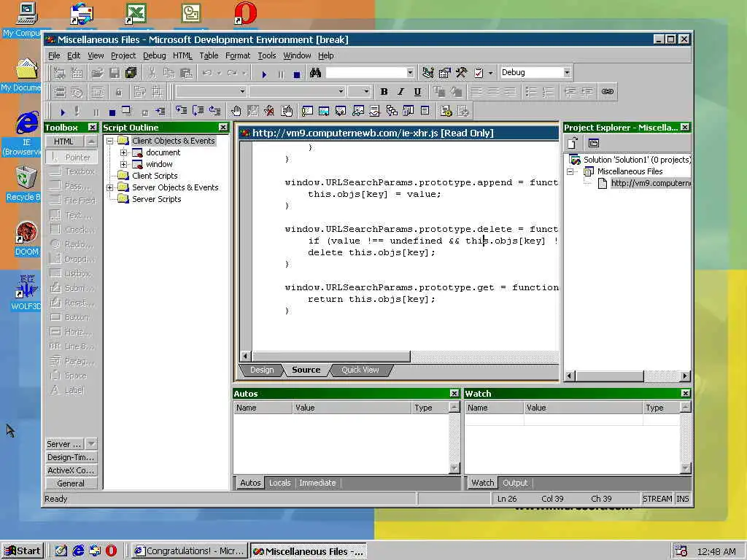Click the Properties Window icon next to the hammer
This screenshot has width=747, height=560.
pos(444,73)
